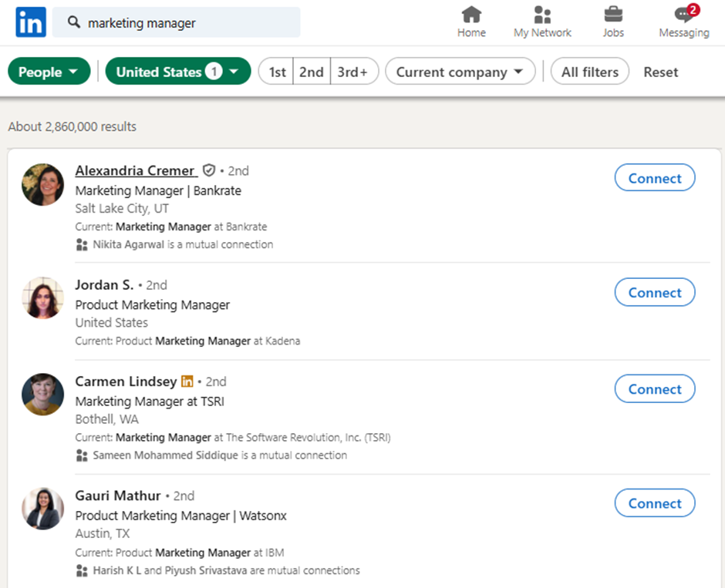Image resolution: width=725 pixels, height=588 pixels.
Task: Open Alexandria Cremer's profile name link
Action: tap(135, 170)
